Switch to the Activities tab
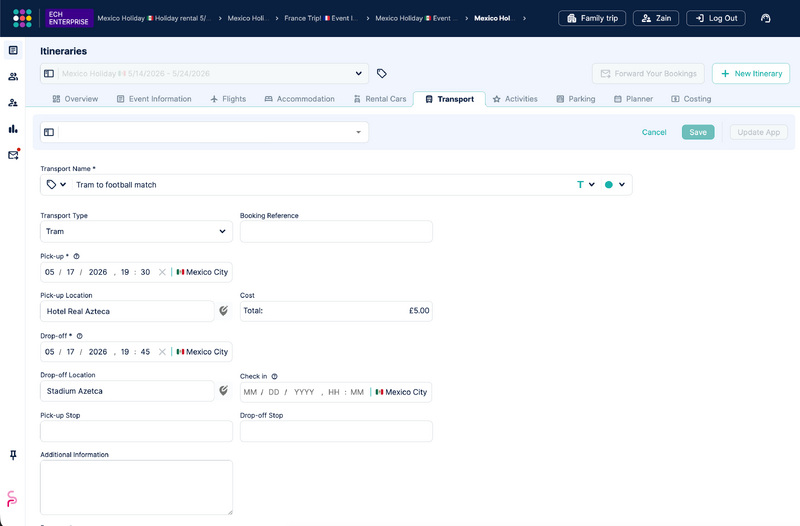800x526 pixels. coord(515,98)
